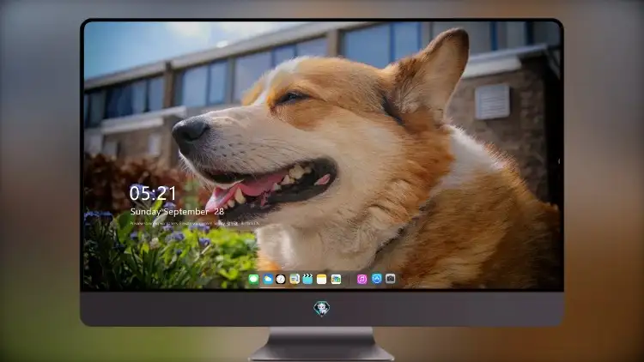Open the yellow Notes app in dock
This screenshot has width=644, height=362.
[x=322, y=279]
